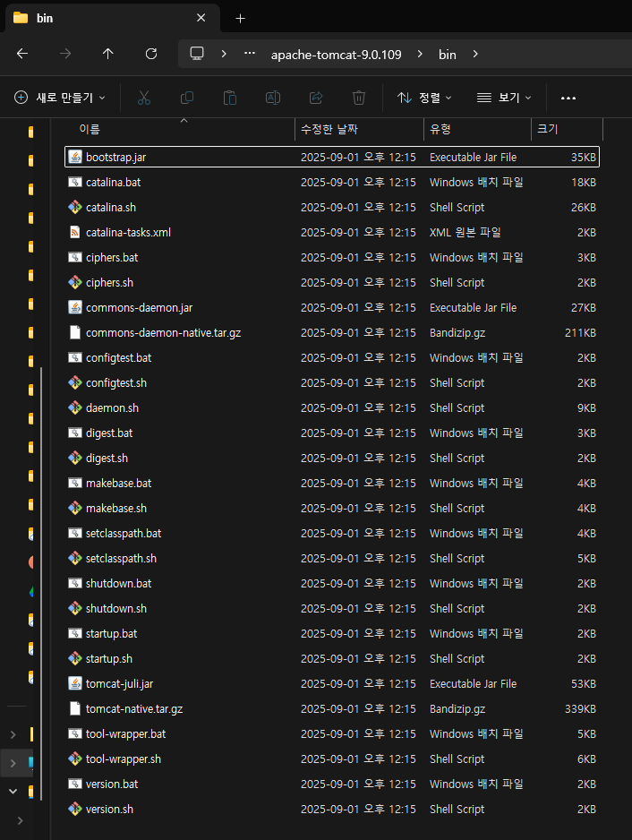
Task: Click the chevron after bin breadcrumb
Action: coord(475,54)
